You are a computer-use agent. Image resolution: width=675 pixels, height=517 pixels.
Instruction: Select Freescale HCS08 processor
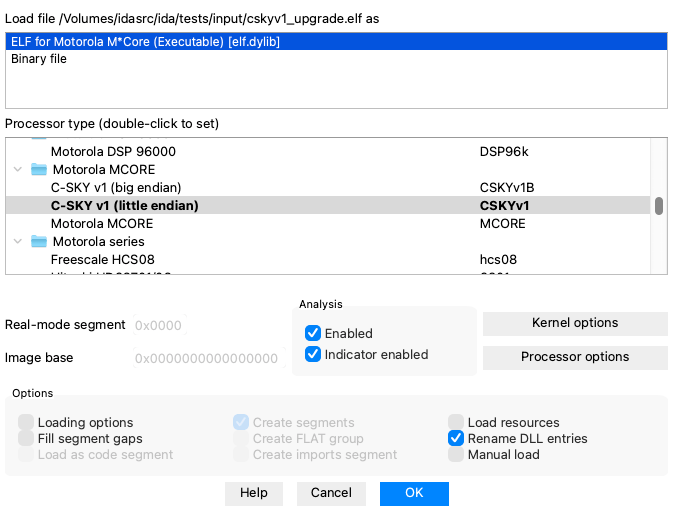coord(328,260)
